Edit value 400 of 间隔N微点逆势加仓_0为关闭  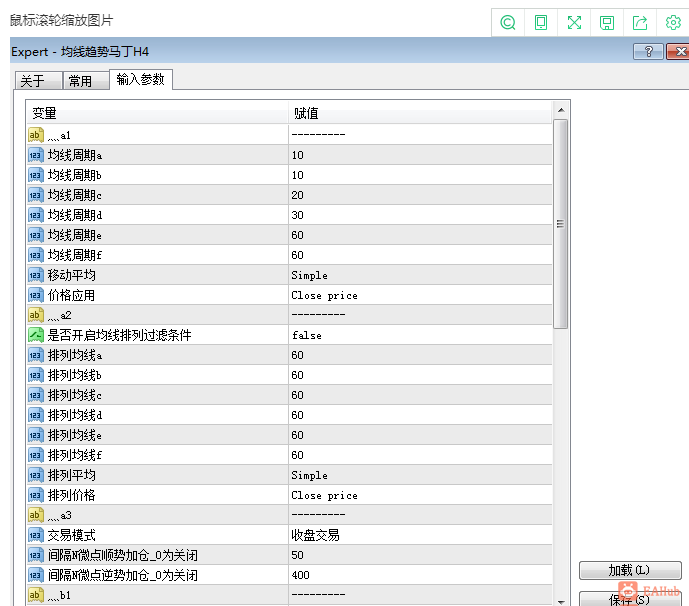coord(420,575)
